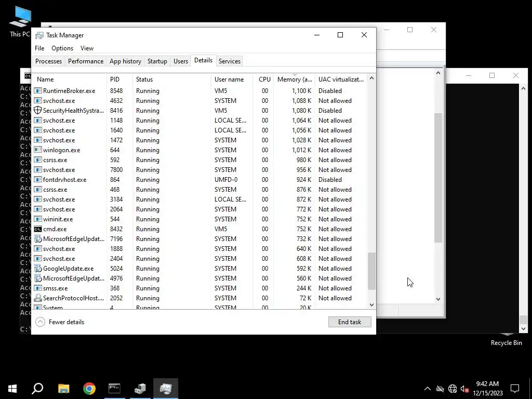532x399 pixels.
Task: Open the View menu
Action: pos(87,48)
